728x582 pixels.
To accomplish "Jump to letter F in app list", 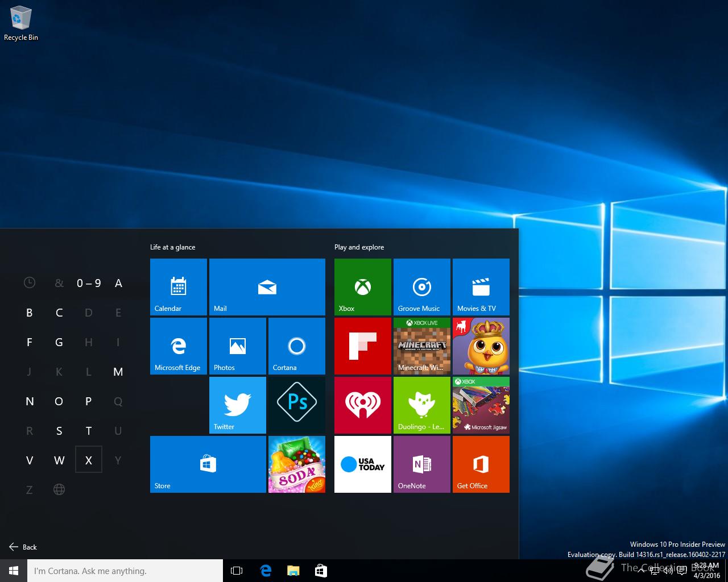I will point(30,342).
